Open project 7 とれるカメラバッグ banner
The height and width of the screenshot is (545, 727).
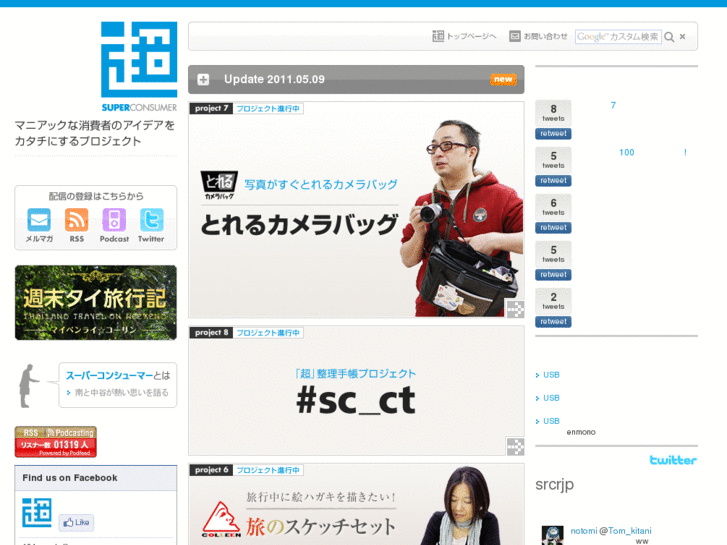(356, 210)
